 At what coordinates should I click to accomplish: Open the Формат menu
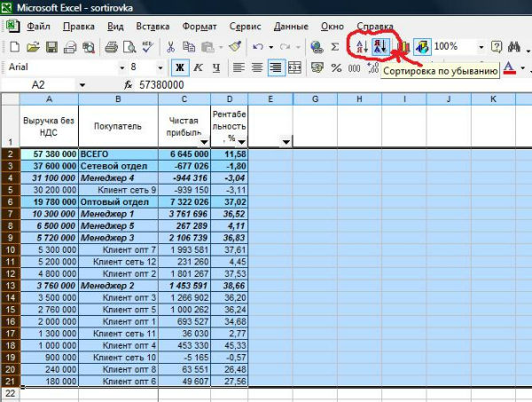(199, 27)
